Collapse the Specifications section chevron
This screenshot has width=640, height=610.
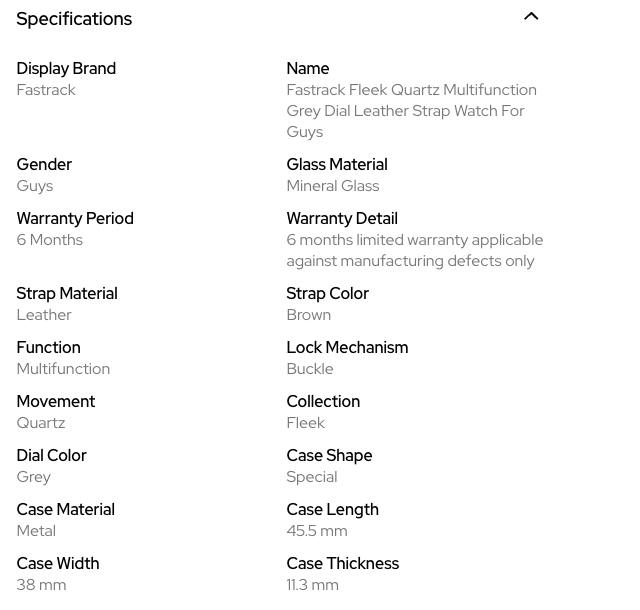[531, 17]
